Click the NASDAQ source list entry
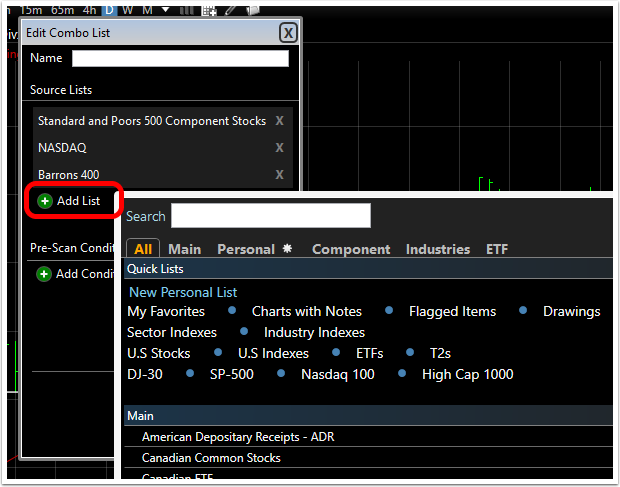The width and height of the screenshot is (620, 487). [x=62, y=148]
